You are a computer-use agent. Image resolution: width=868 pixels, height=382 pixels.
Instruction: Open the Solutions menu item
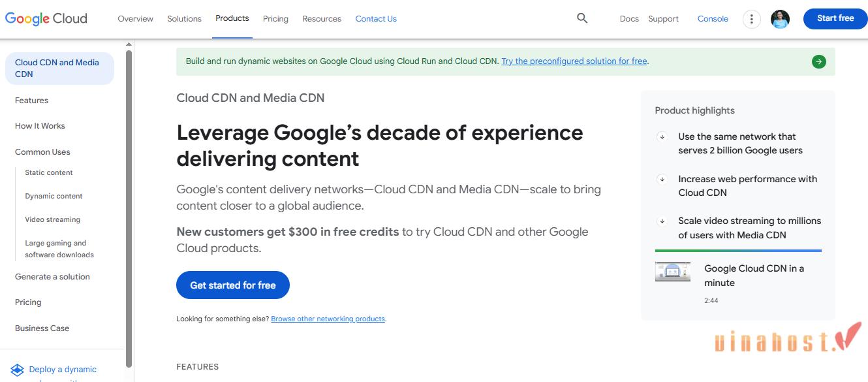point(184,19)
